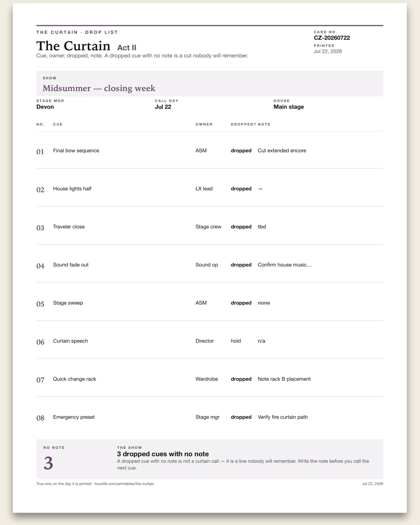Click the Owner column header
The image size is (420, 525).
[204, 124]
